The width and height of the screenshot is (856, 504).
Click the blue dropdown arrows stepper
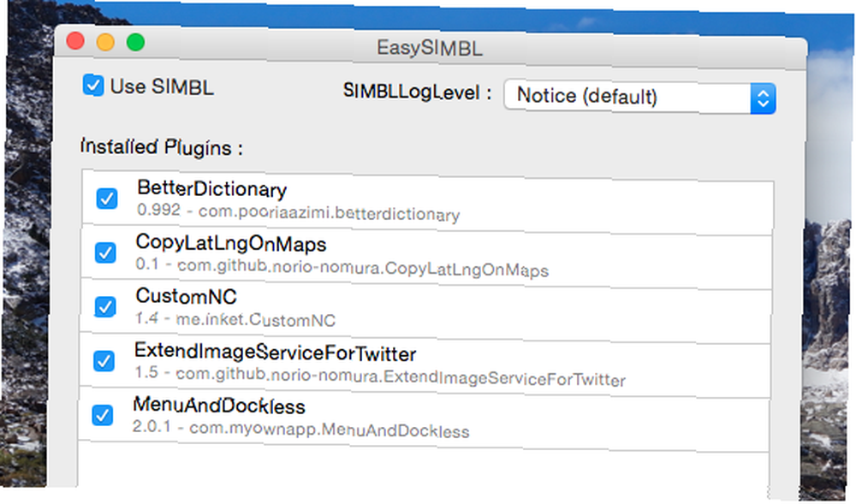[x=763, y=98]
